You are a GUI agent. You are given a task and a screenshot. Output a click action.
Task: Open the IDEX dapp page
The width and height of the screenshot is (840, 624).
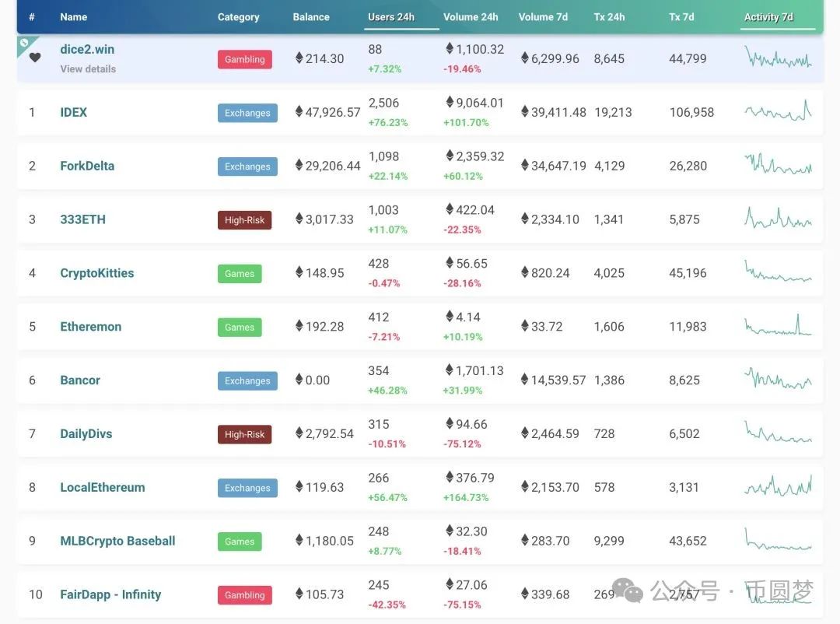click(x=74, y=112)
